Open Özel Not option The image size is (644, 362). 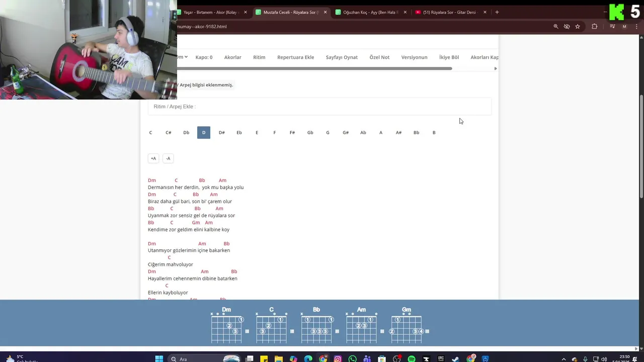point(379,57)
